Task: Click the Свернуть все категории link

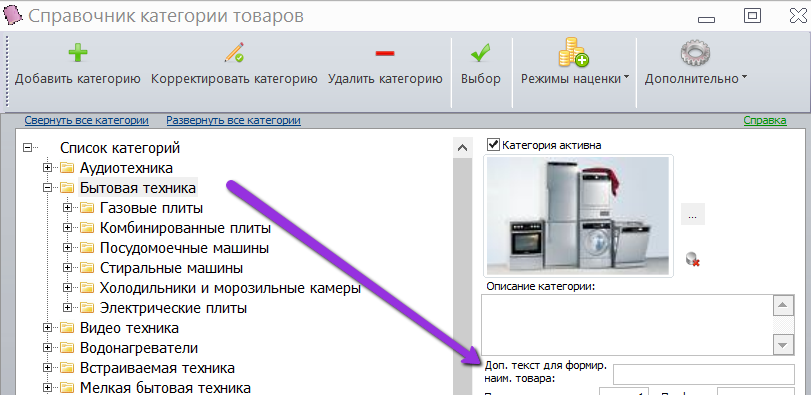Action: (87, 120)
